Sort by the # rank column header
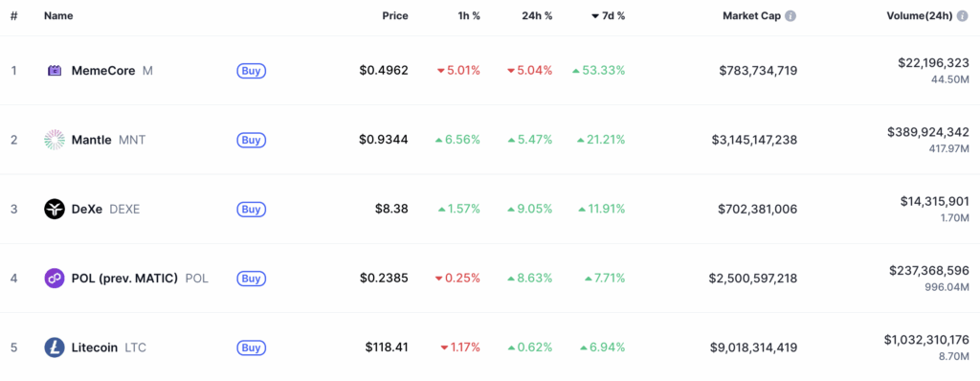Screen dimensions: 980x381 (x=13, y=16)
